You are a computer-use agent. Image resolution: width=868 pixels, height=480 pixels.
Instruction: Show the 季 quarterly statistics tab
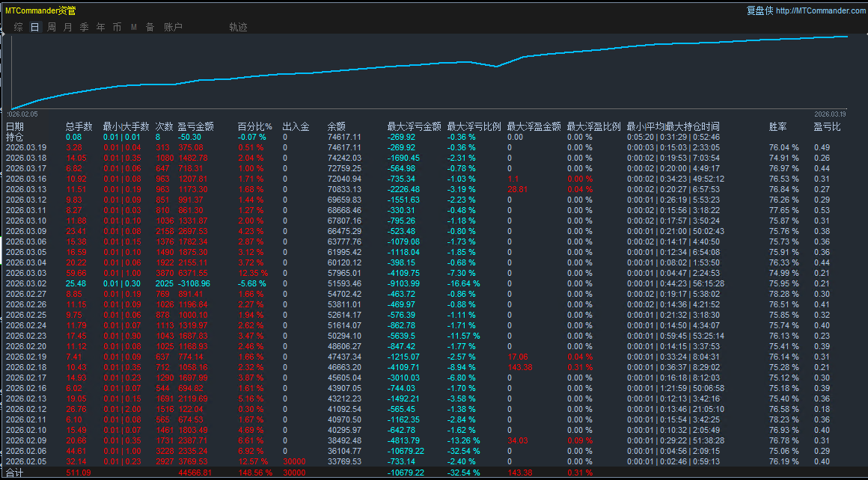[84, 27]
